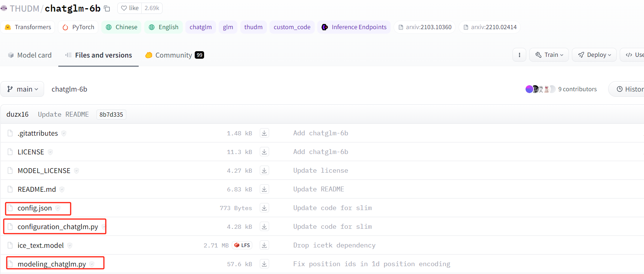This screenshot has width=644, height=274.
Task: Open 'Fix position ids in 1d' commit
Action: point(372,264)
